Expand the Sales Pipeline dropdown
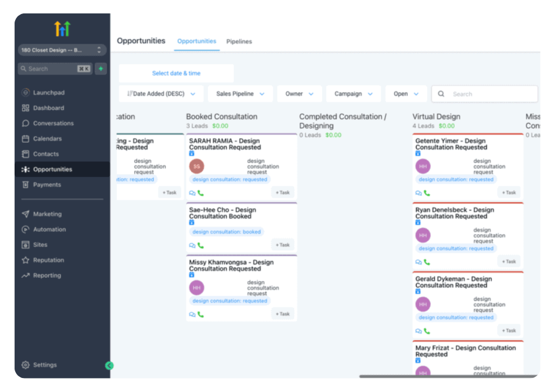 pos(240,94)
